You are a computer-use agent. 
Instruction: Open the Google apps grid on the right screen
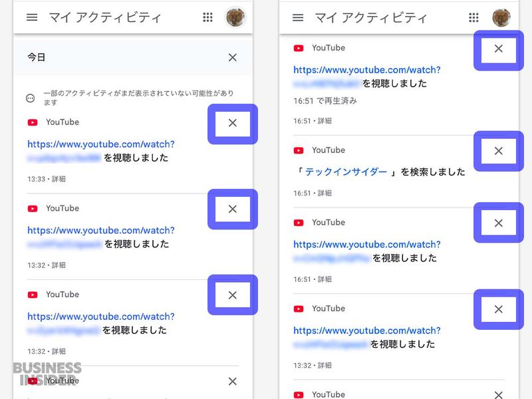tap(473, 17)
